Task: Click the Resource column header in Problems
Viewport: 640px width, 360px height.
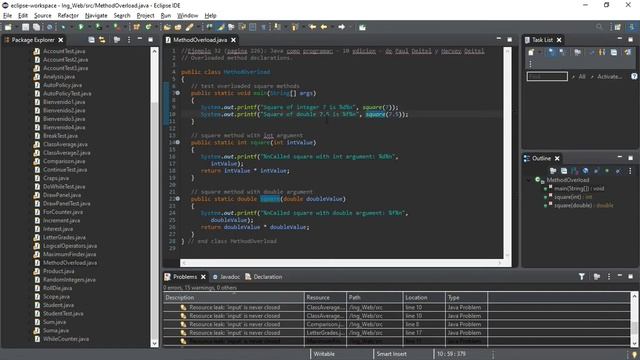Action: [x=325, y=298]
